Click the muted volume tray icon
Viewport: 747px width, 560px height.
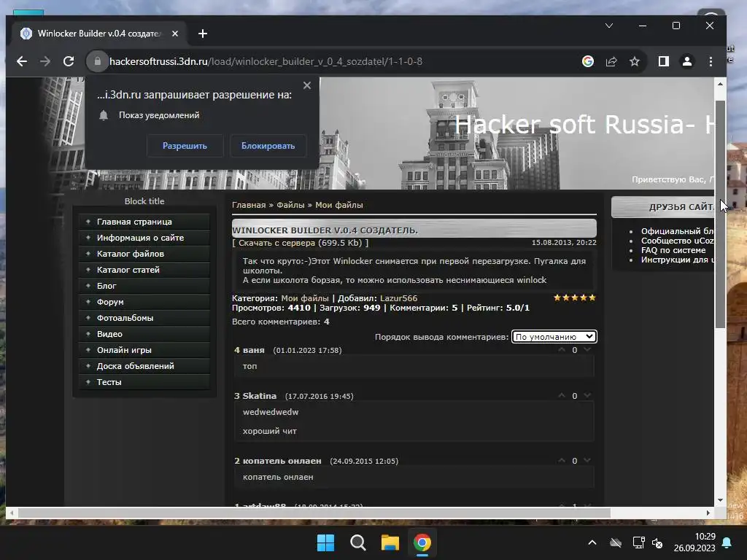point(657,542)
